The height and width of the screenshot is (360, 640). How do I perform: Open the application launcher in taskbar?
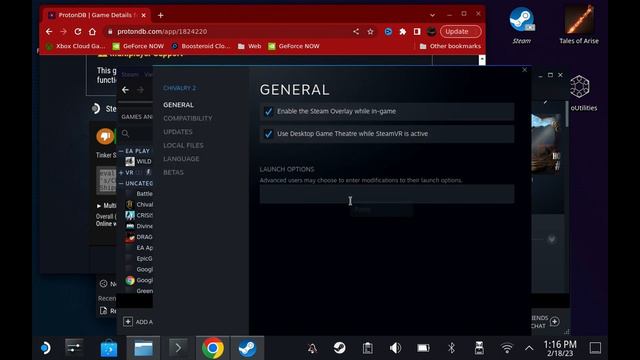point(45,348)
